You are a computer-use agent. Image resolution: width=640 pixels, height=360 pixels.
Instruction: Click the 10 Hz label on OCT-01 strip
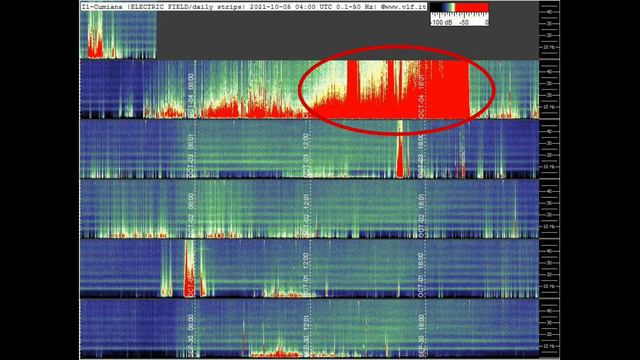549,287
